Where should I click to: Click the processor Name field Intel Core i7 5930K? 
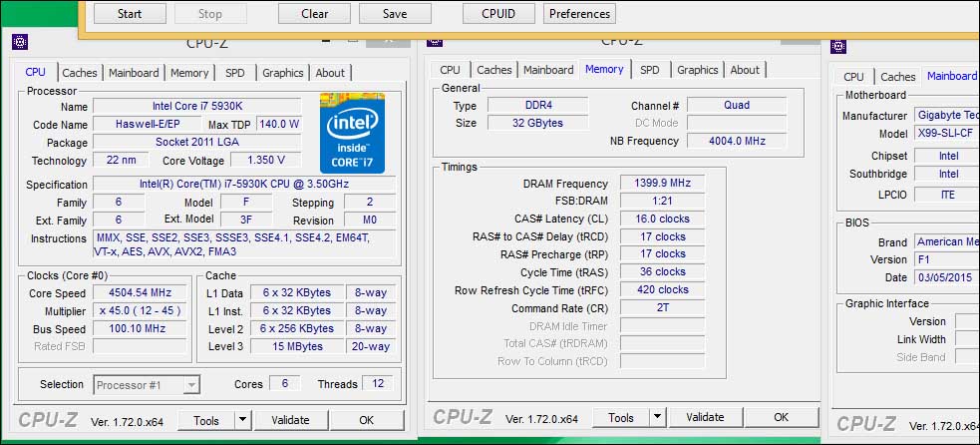pos(196,107)
